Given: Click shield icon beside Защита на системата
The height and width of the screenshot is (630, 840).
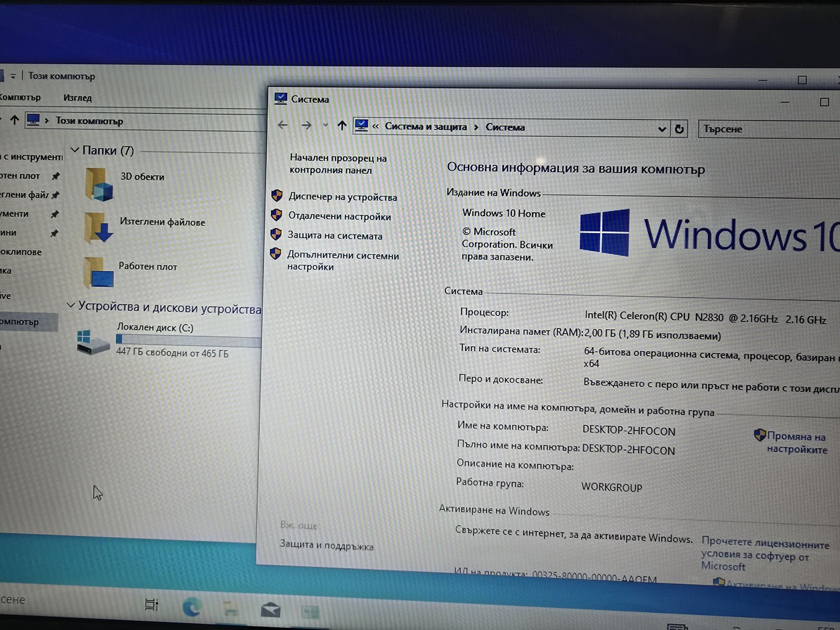Looking at the screenshot, I should (x=276, y=234).
